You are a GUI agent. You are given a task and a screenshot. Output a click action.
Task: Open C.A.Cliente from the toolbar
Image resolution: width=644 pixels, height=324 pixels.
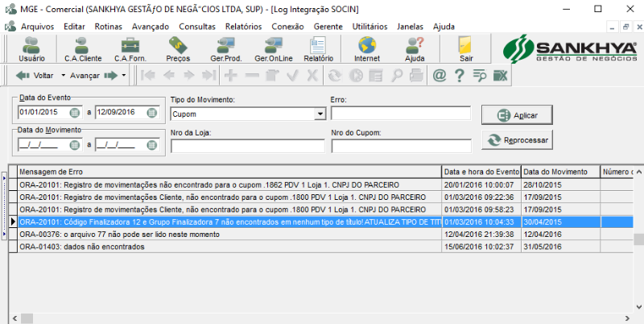(83, 48)
